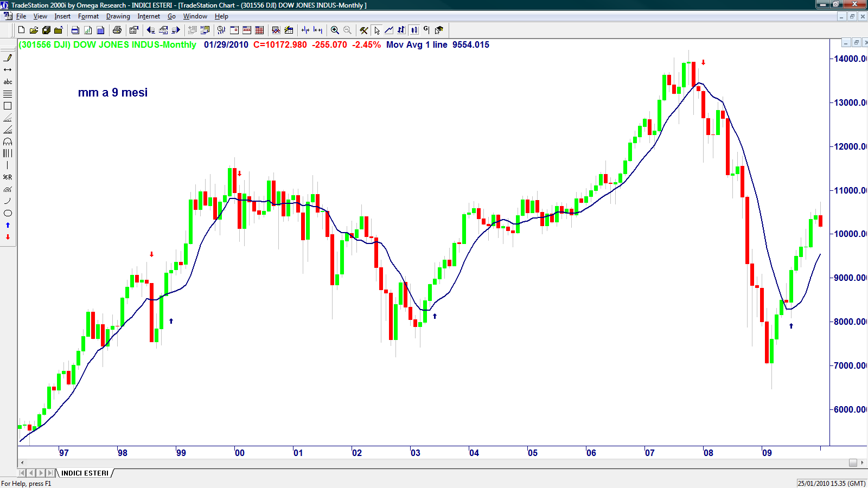The image size is (868, 488).
Task: Select the vertical cycle lines tool
Action: click(8, 153)
